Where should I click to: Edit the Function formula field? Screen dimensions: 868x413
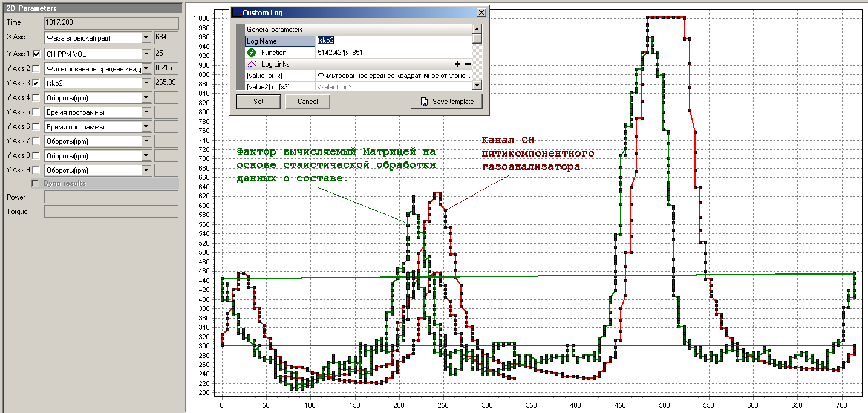(393, 53)
